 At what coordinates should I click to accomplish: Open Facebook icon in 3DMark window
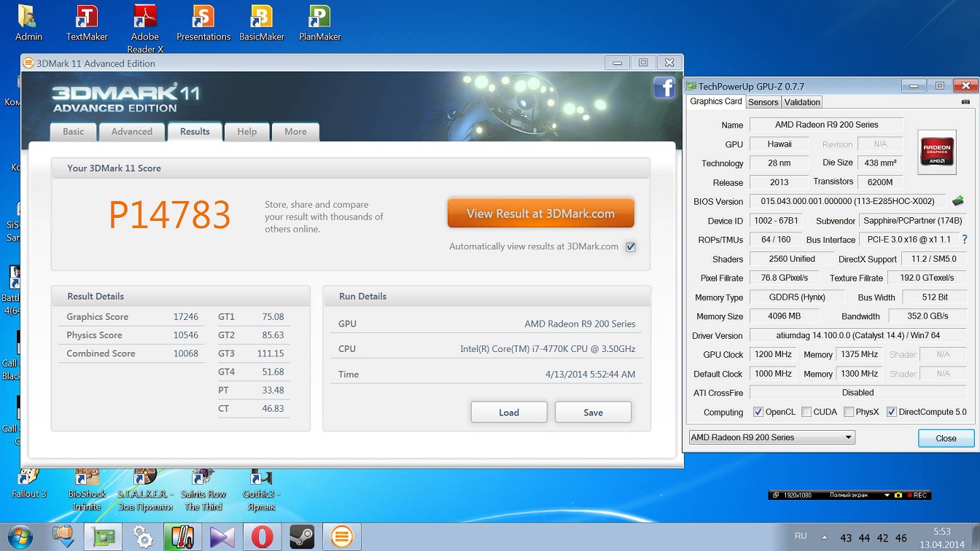[x=664, y=87]
